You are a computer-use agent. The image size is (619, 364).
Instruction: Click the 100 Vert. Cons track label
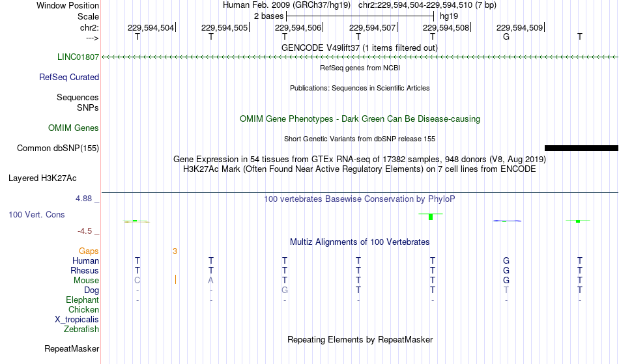(36, 214)
